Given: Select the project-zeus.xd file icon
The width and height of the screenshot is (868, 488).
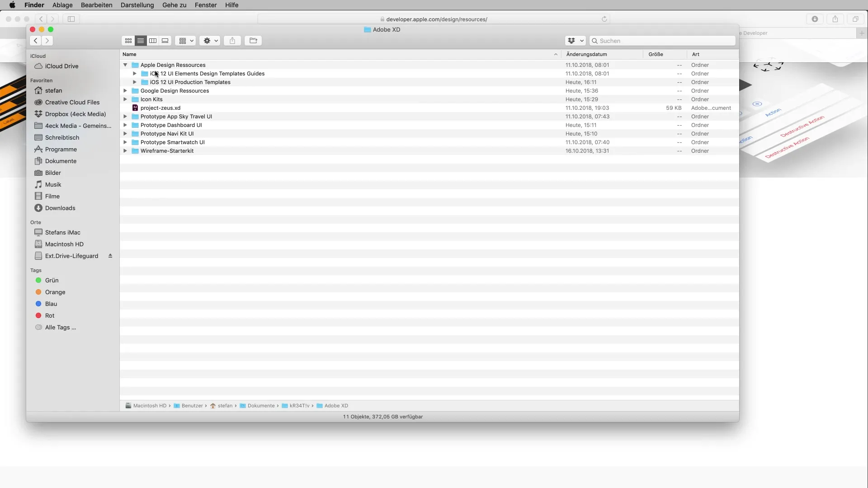Looking at the screenshot, I should click(135, 108).
